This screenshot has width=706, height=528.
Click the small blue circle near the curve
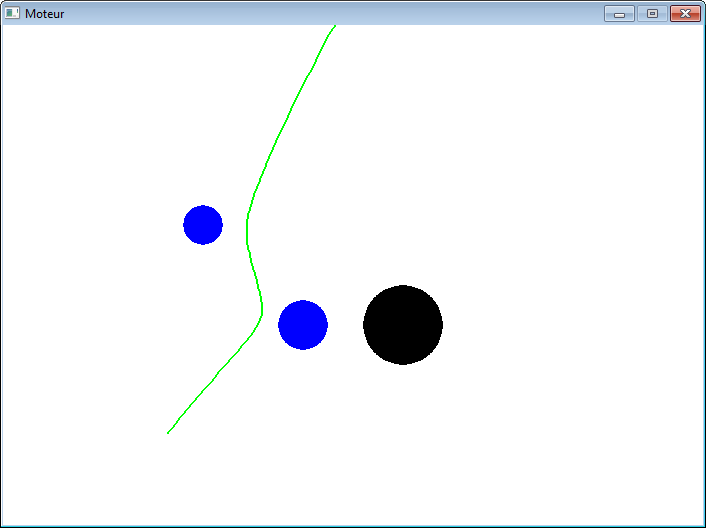(203, 225)
